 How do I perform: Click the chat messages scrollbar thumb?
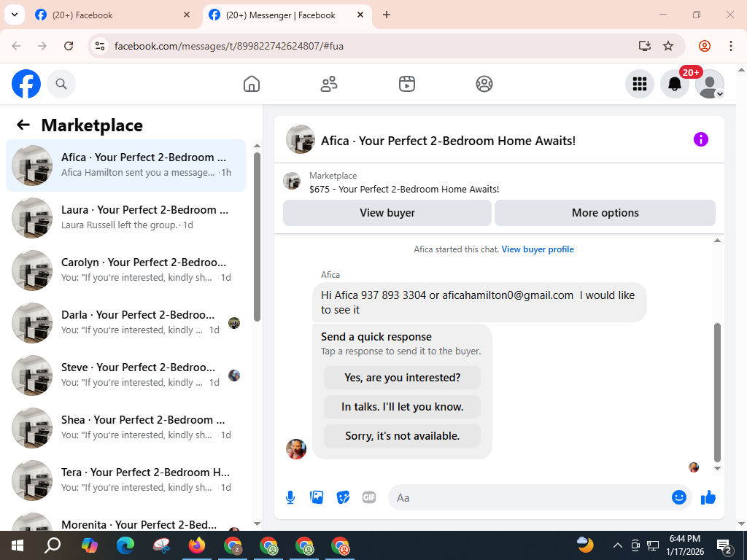pyautogui.click(x=718, y=392)
